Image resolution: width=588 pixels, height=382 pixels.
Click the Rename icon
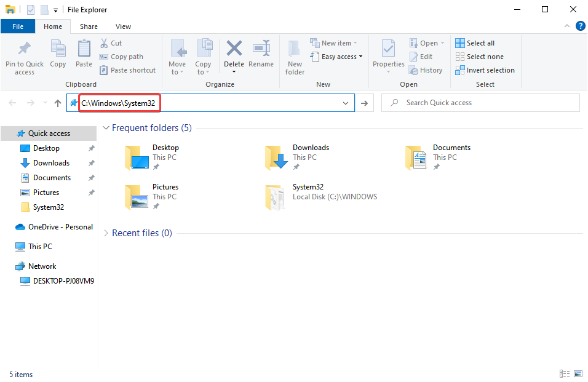[261, 48]
